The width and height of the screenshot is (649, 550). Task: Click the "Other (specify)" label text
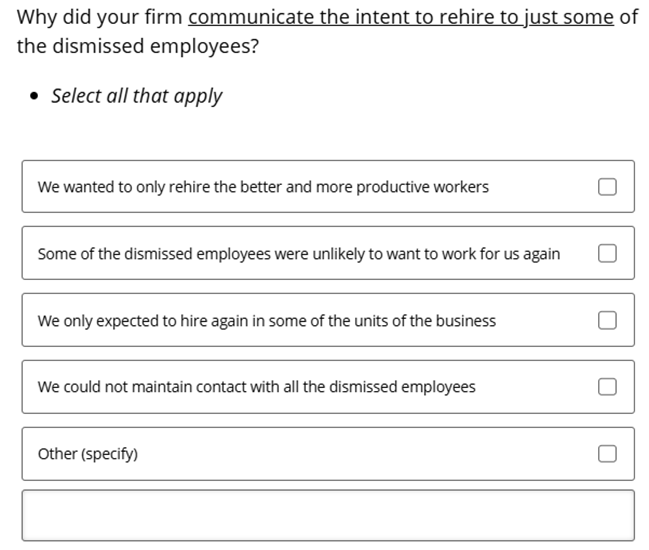(88, 454)
